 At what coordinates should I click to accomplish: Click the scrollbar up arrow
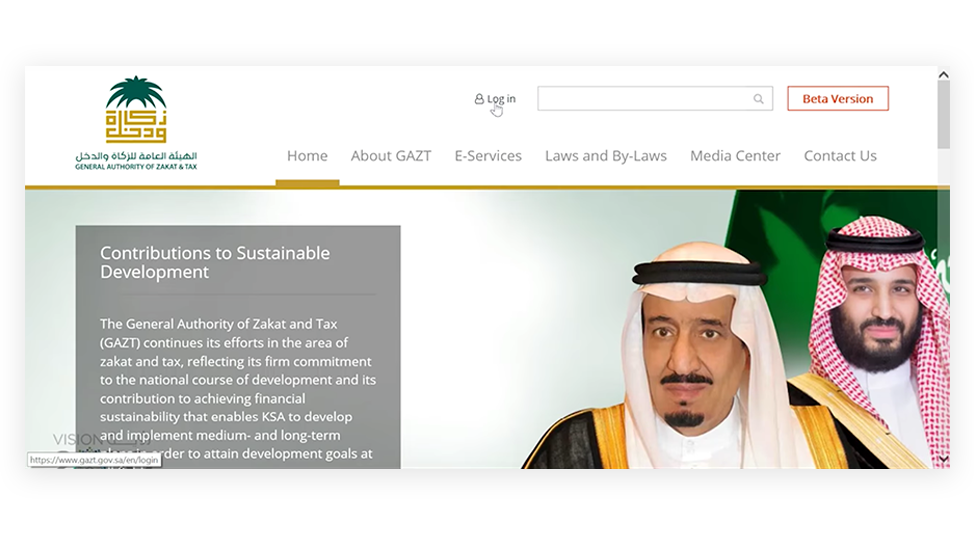(x=944, y=75)
